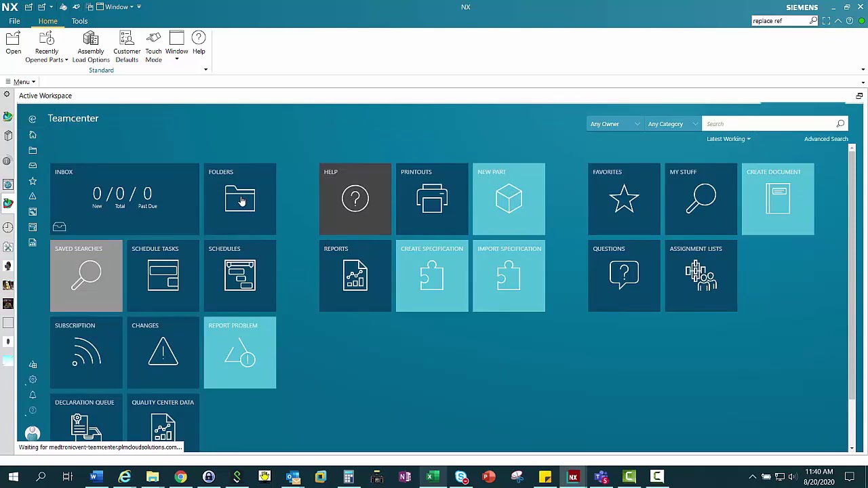
Task: Click the NX command finder field
Action: pyautogui.click(x=780, y=21)
